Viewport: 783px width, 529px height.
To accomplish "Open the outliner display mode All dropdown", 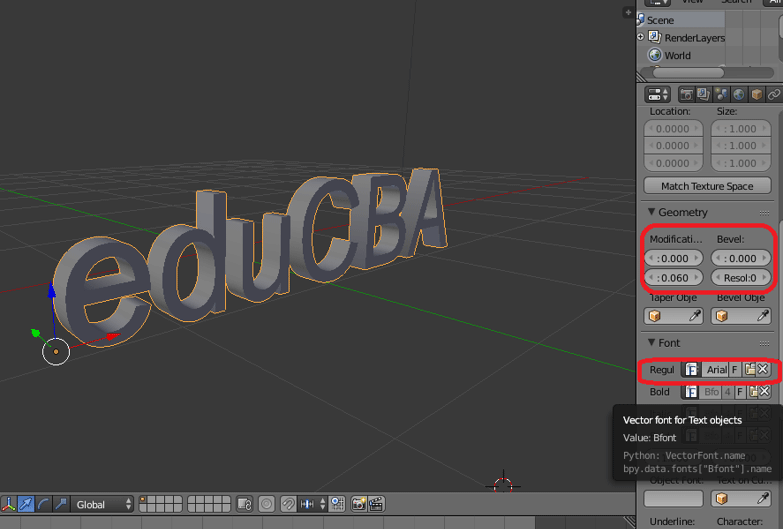I will [x=773, y=2].
